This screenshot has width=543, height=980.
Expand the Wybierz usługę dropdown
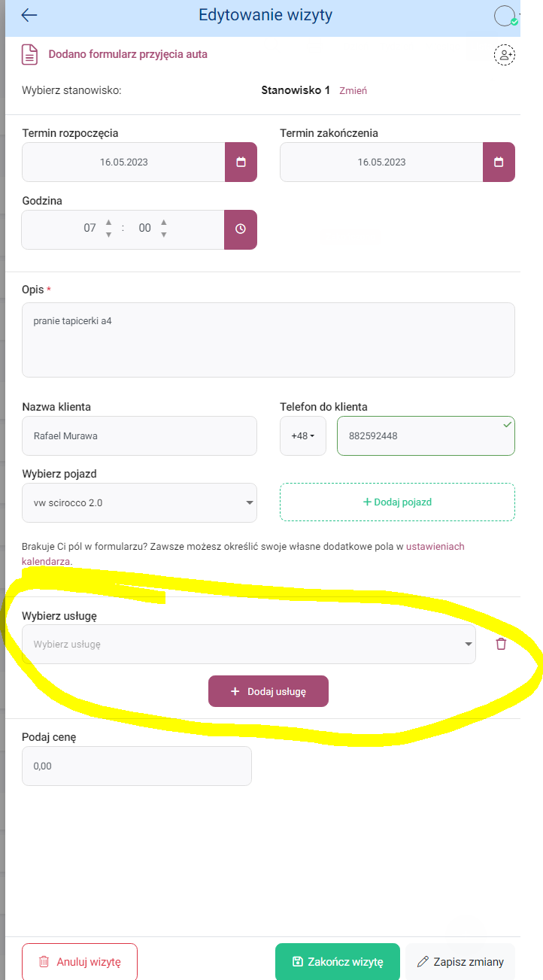[x=249, y=645]
